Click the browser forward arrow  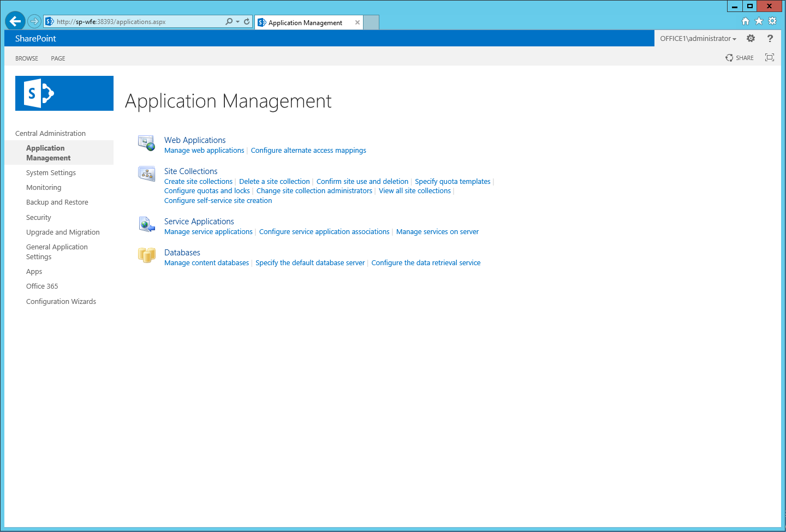tap(34, 21)
